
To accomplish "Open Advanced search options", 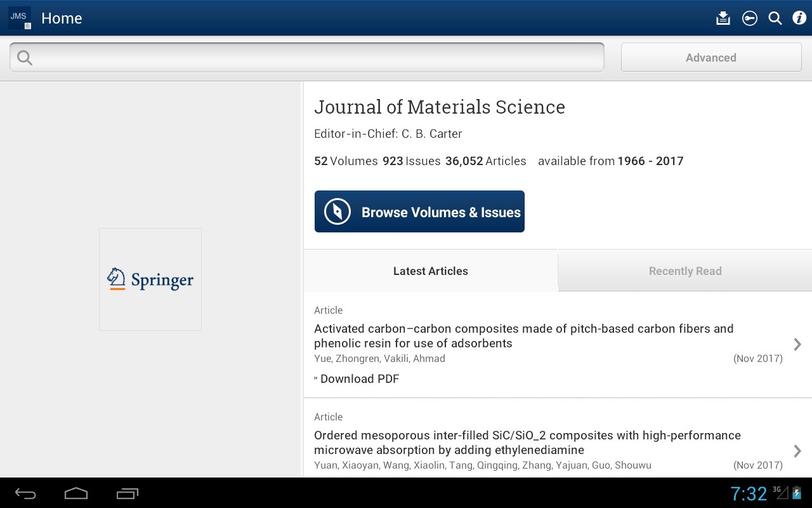I will [x=710, y=58].
